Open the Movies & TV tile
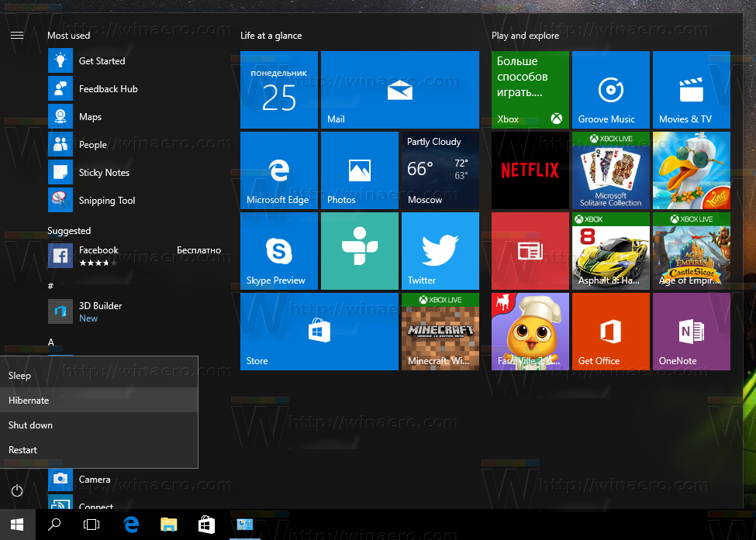Image resolution: width=756 pixels, height=540 pixels. (x=692, y=90)
